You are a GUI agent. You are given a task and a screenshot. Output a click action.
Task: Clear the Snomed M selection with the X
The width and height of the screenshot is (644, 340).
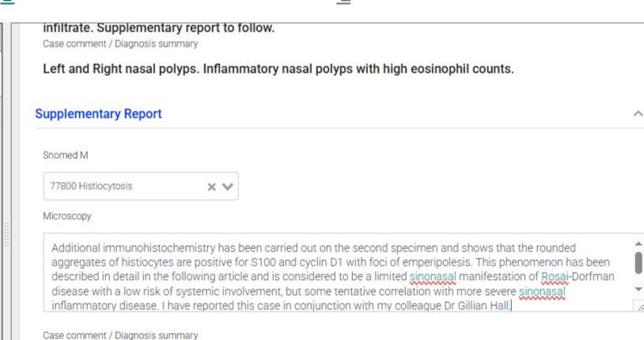coord(211,187)
